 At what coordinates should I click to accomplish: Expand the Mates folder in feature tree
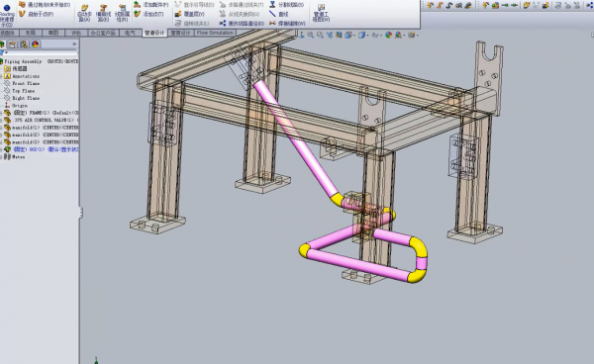[x=2, y=156]
